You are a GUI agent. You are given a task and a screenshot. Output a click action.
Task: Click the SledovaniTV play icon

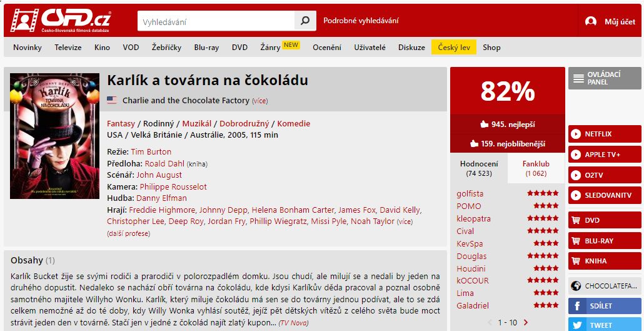(x=576, y=195)
